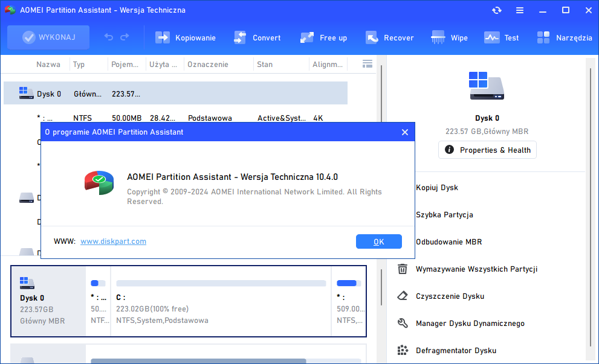The width and height of the screenshot is (599, 364).
Task: Toggle the column list view icon
Action: (367, 64)
